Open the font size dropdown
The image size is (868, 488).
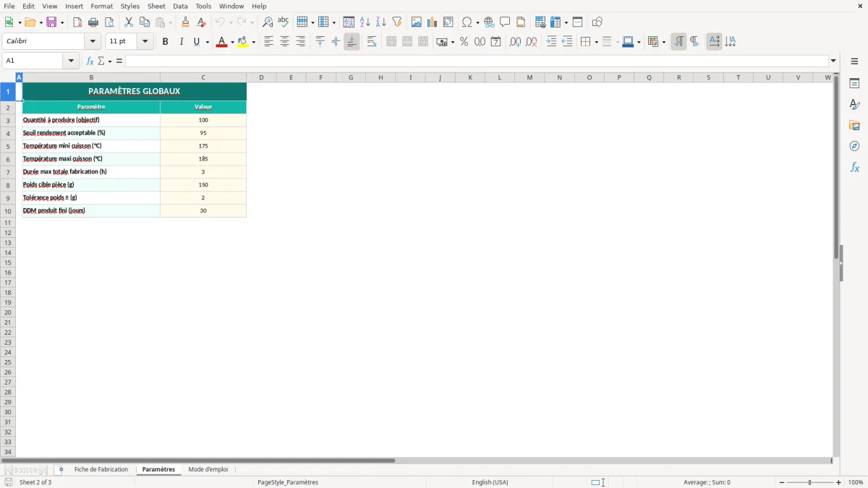coord(145,42)
